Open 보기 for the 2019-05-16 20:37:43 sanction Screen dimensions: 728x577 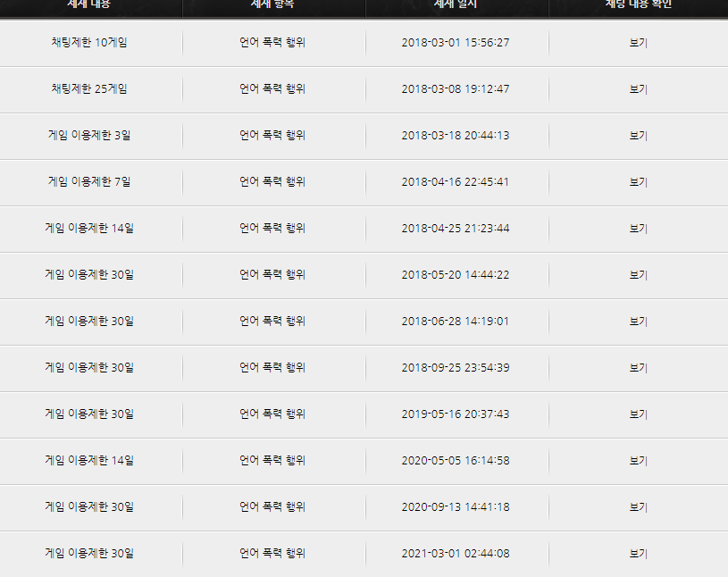point(638,414)
